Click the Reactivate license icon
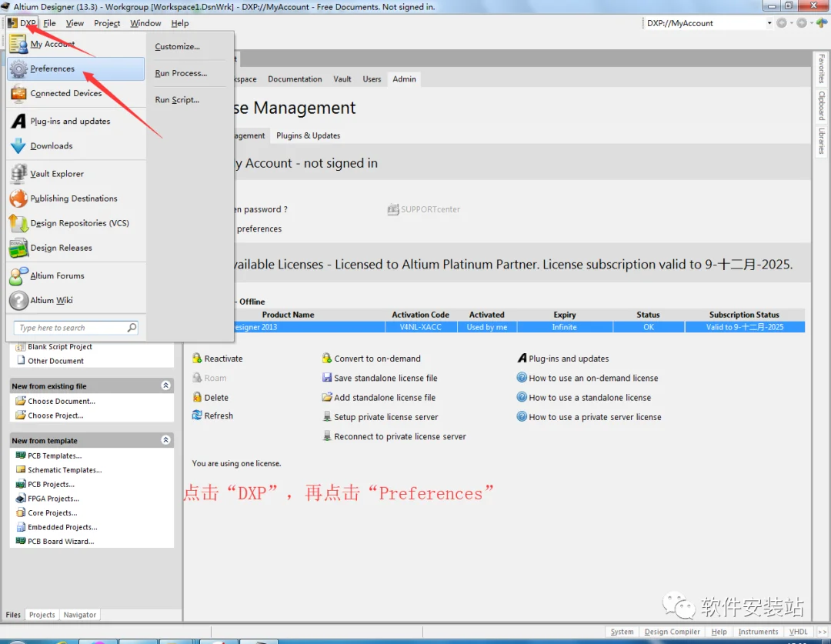The width and height of the screenshot is (831, 644). pyautogui.click(x=197, y=359)
